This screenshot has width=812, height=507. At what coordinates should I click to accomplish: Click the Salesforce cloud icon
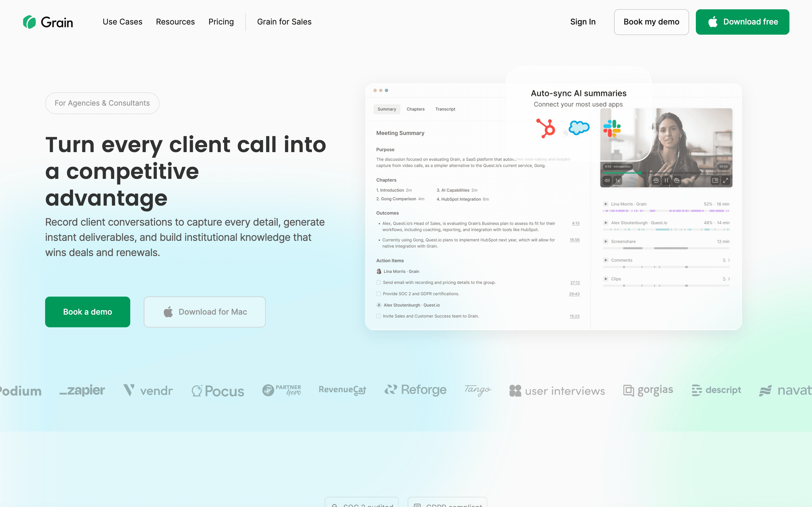coord(579,128)
